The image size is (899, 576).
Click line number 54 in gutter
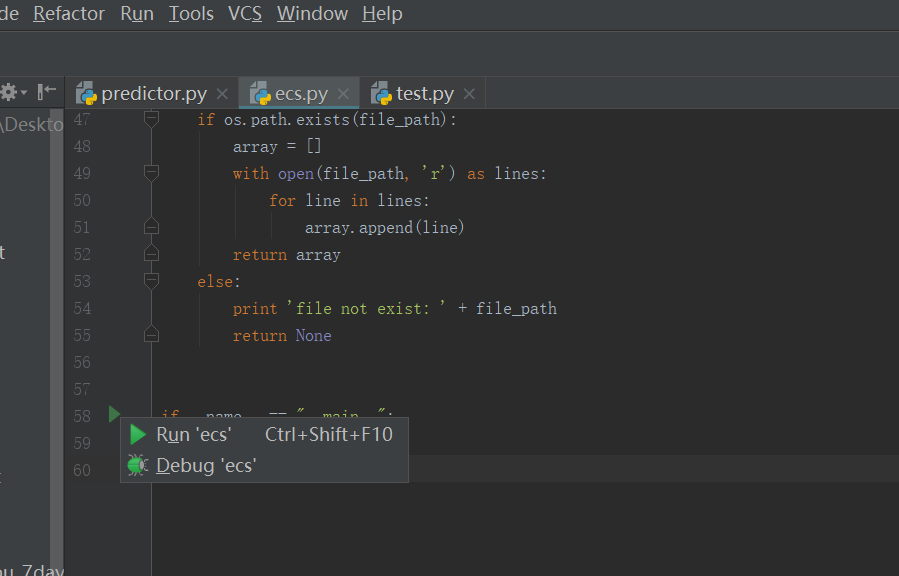82,308
